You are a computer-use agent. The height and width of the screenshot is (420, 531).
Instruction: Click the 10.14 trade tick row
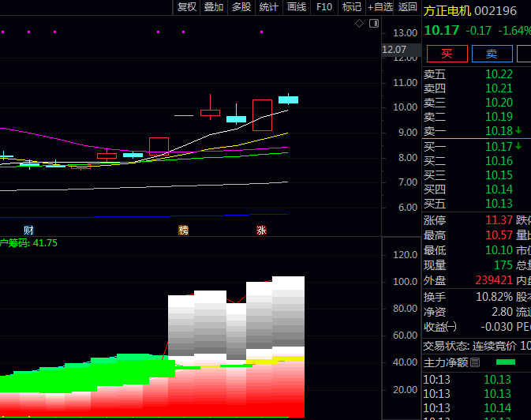[477, 408]
